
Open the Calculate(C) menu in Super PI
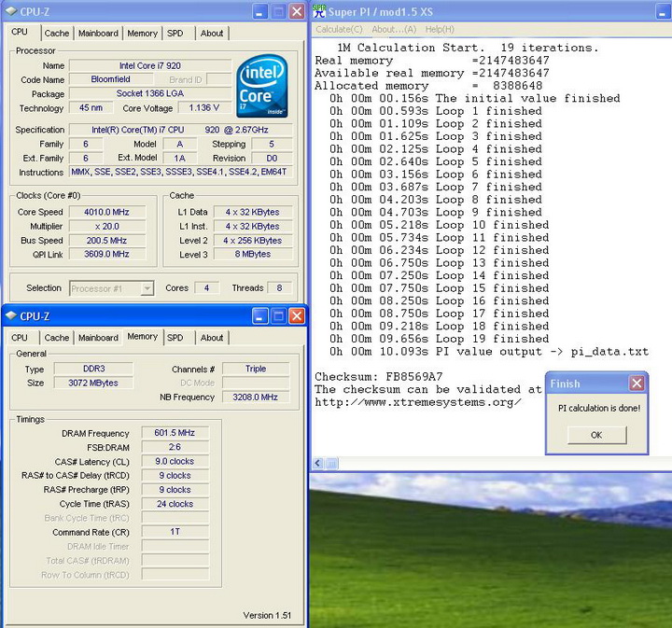pyautogui.click(x=339, y=29)
